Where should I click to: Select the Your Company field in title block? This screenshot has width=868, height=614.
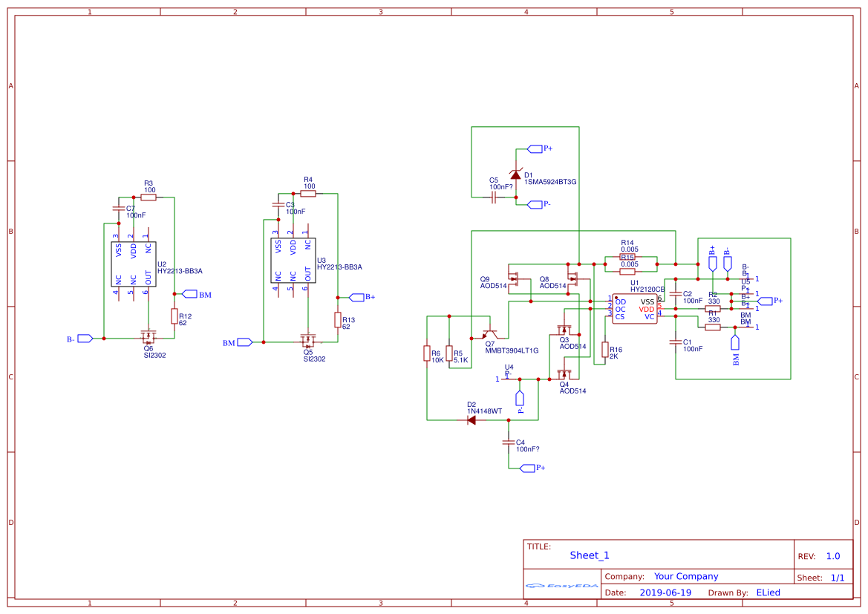tap(686, 576)
